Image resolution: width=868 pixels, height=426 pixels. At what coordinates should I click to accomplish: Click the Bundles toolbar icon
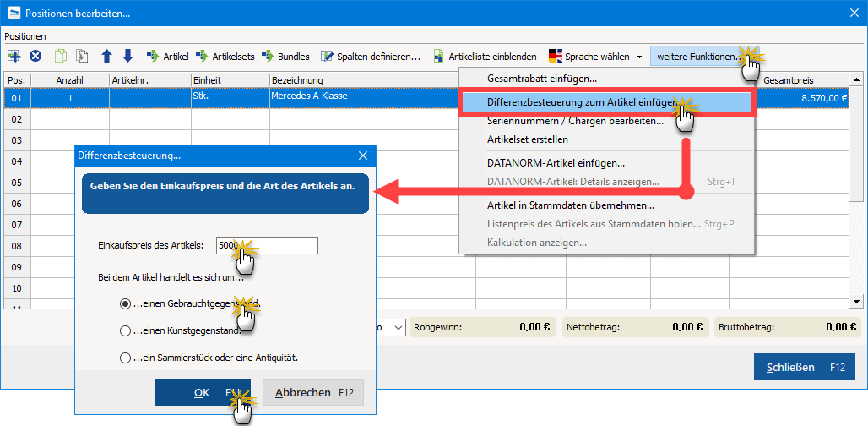point(285,57)
